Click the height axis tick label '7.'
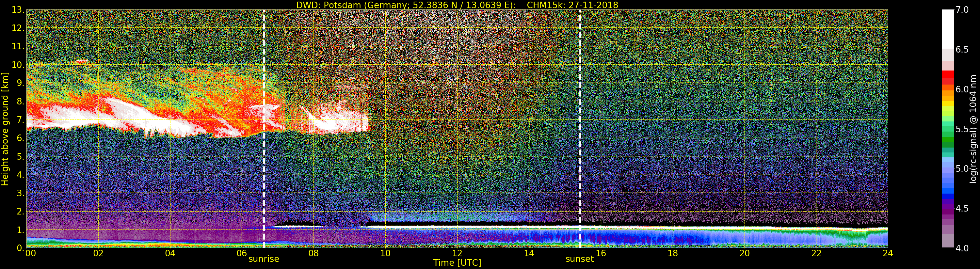Viewport: 980px width, 269px height. point(20,120)
